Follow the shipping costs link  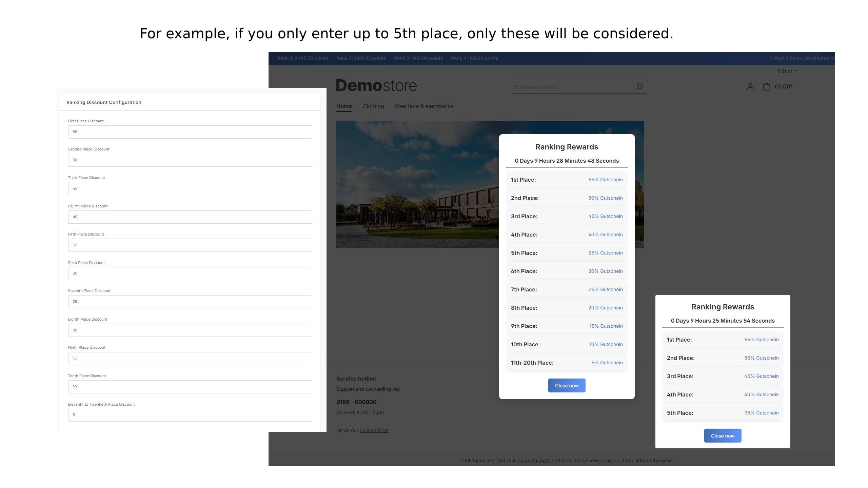534,461
